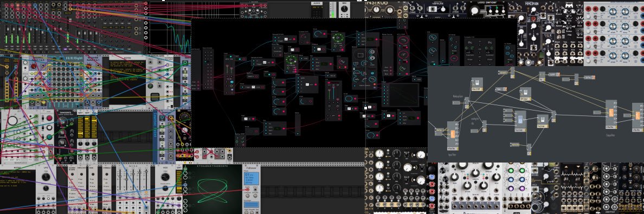
Task: Click the large square button on MANUAL GATE
Action: coord(155,98)
